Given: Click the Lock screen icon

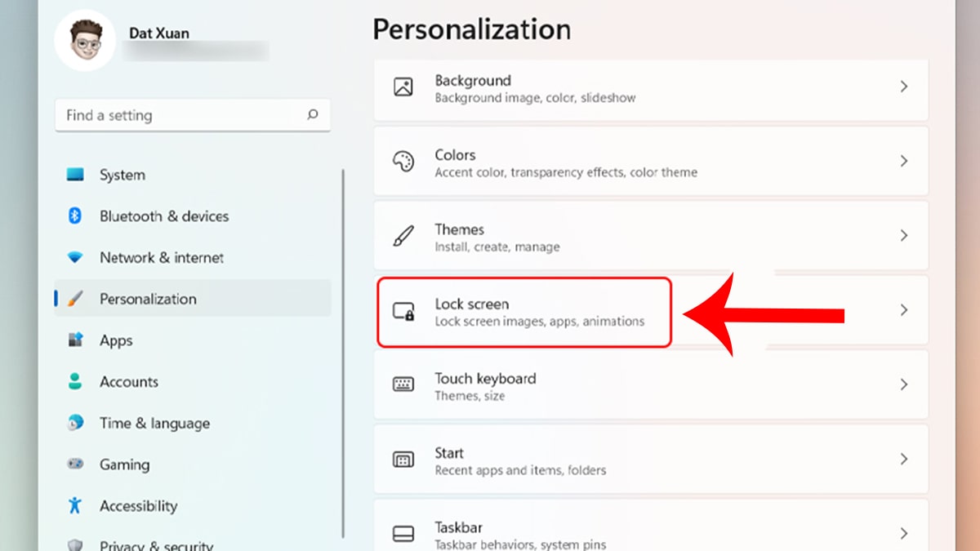Looking at the screenshot, I should click(403, 311).
